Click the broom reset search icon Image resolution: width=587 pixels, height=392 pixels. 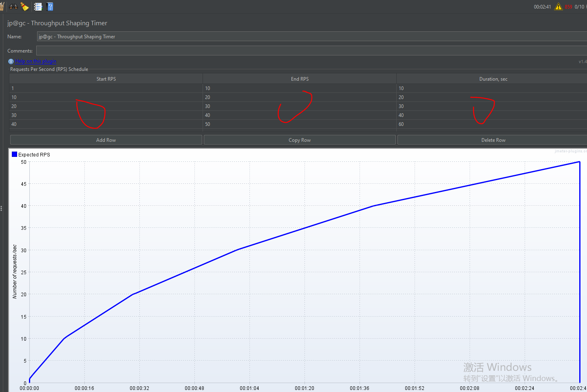coord(25,7)
